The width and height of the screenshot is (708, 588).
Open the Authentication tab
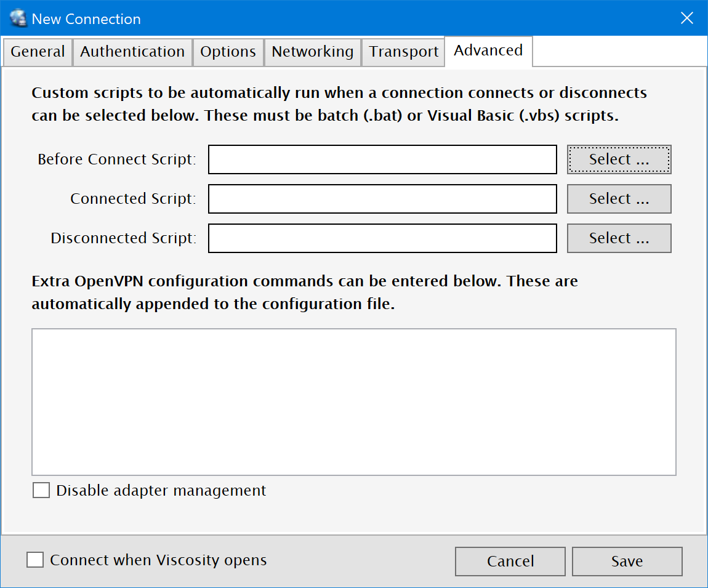132,52
